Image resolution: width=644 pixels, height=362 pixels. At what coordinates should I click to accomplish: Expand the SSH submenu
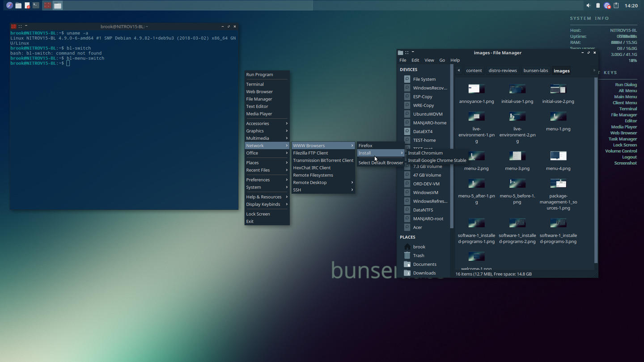[x=323, y=190]
